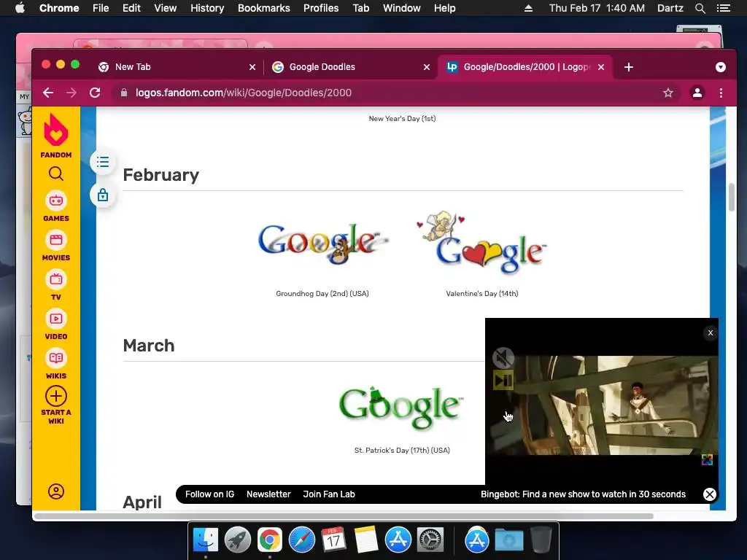Open the macOS Notification Center icon

point(724,8)
